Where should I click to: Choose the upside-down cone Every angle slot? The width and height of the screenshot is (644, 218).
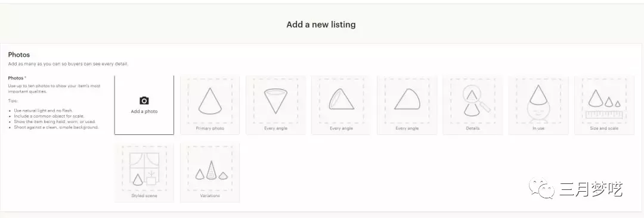click(275, 101)
